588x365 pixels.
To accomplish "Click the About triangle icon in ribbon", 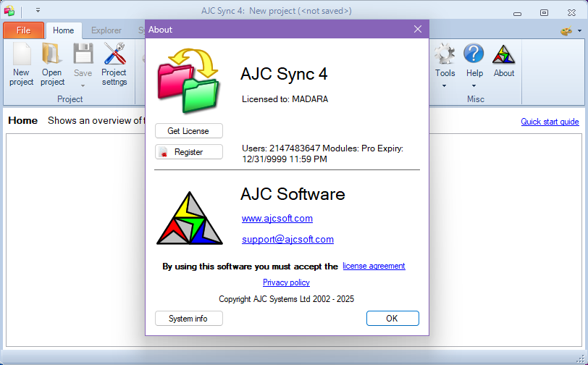I will [x=503, y=54].
